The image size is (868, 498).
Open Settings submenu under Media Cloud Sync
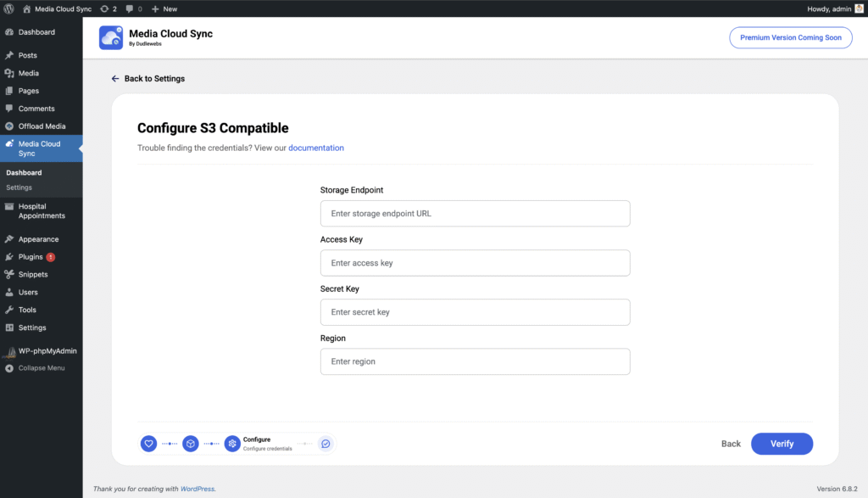click(x=19, y=187)
